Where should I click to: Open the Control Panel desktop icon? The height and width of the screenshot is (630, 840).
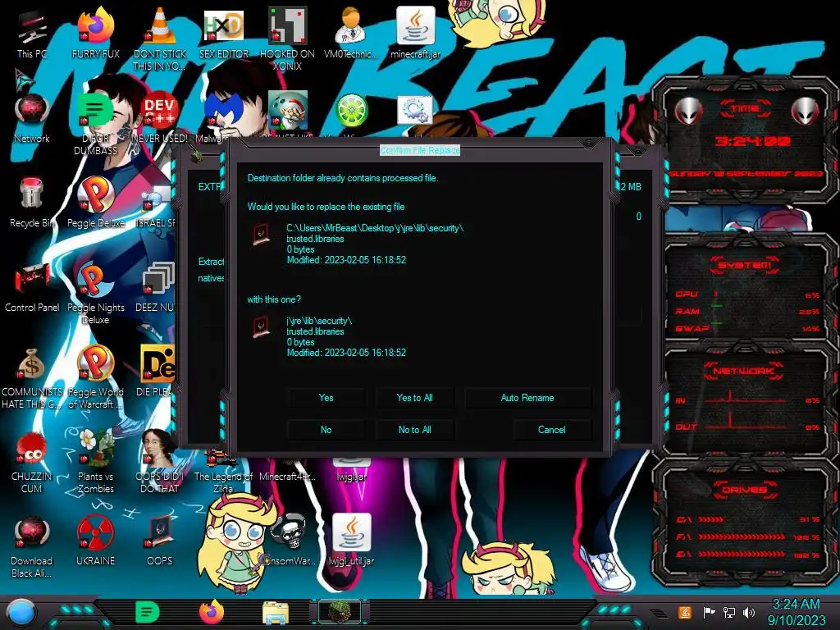coord(32,287)
